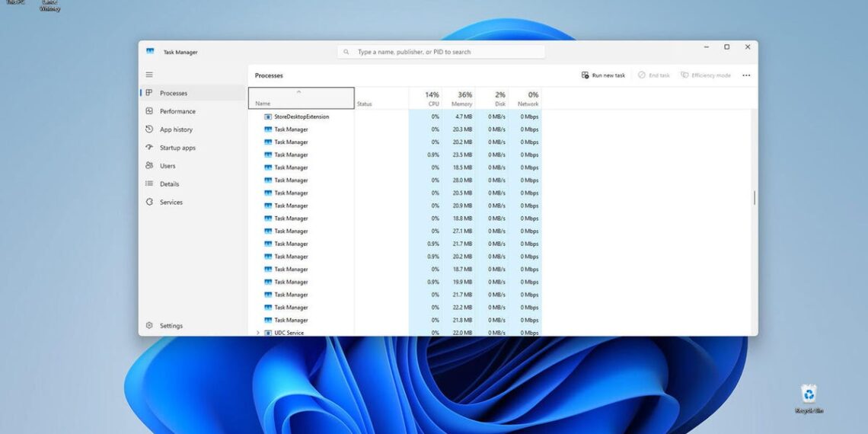Select Task Manager row with 20.2 MB, 0.9% CPU
This screenshot has width=868, height=434.
394,257
